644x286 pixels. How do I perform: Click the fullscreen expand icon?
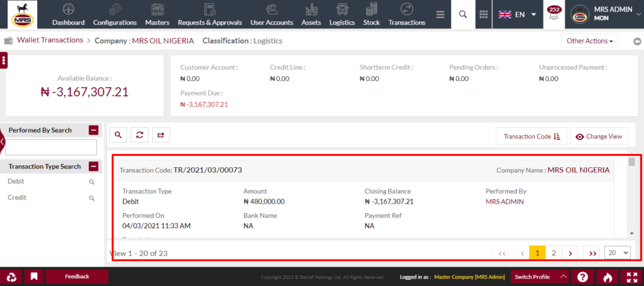coord(631,277)
